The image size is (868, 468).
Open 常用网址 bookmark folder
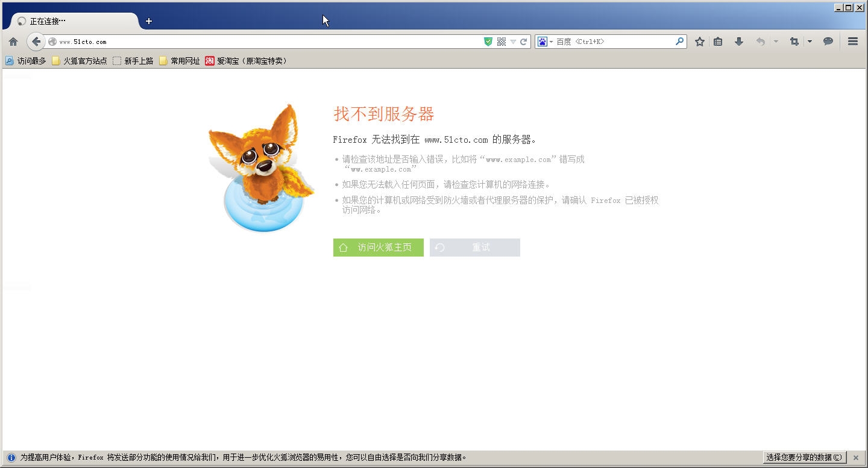[x=180, y=61]
